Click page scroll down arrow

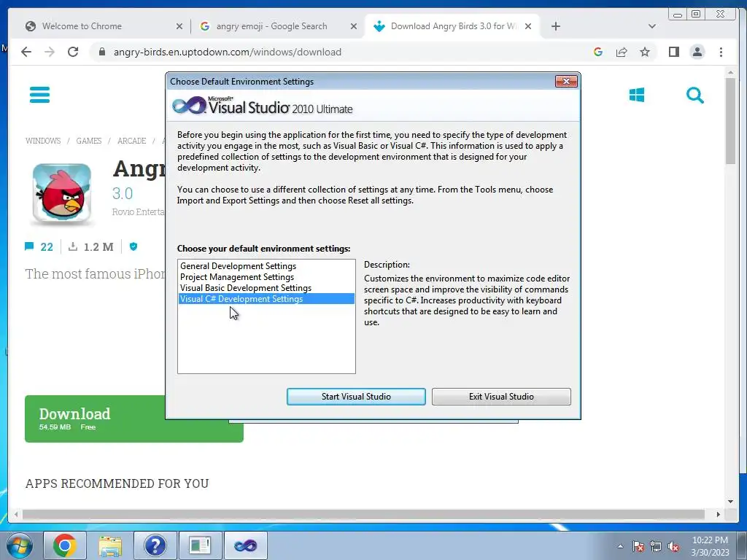tap(730, 502)
